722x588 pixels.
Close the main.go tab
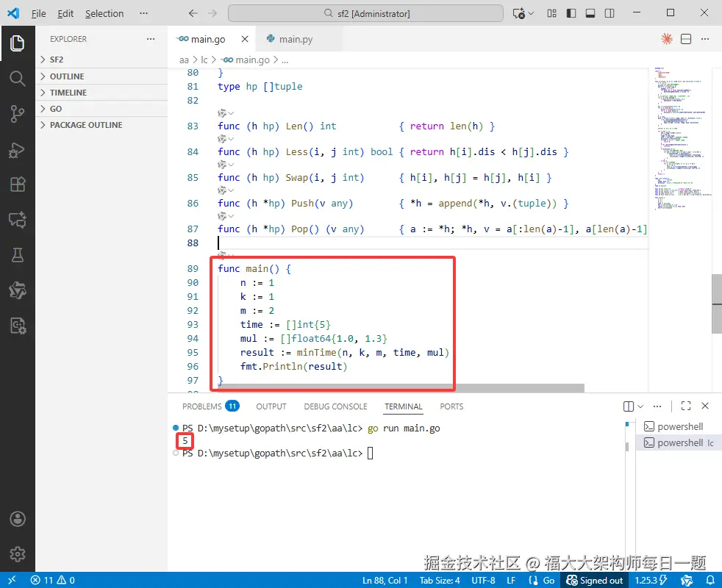click(245, 39)
